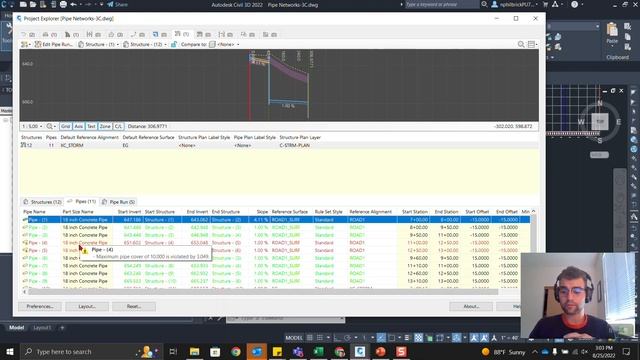Open the zoom magnifier dropdown in profile bar
Viewport: 640px width, 360px height.
(x=51, y=126)
